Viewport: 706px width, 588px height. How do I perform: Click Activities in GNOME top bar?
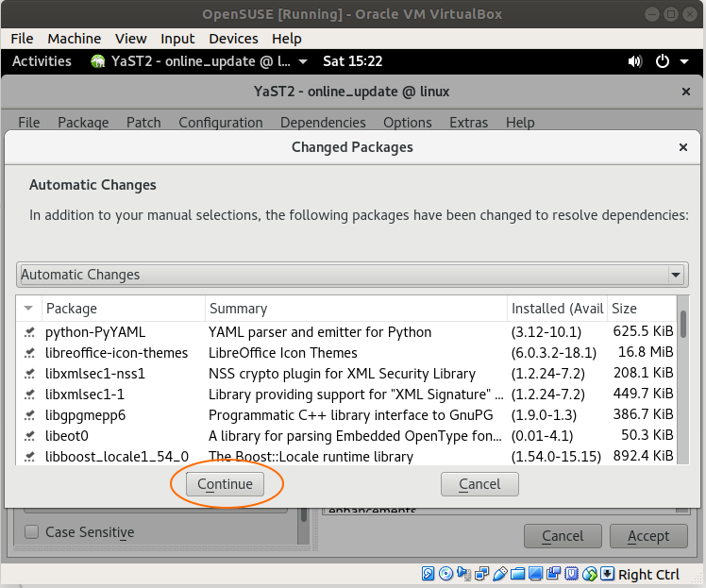(x=42, y=61)
